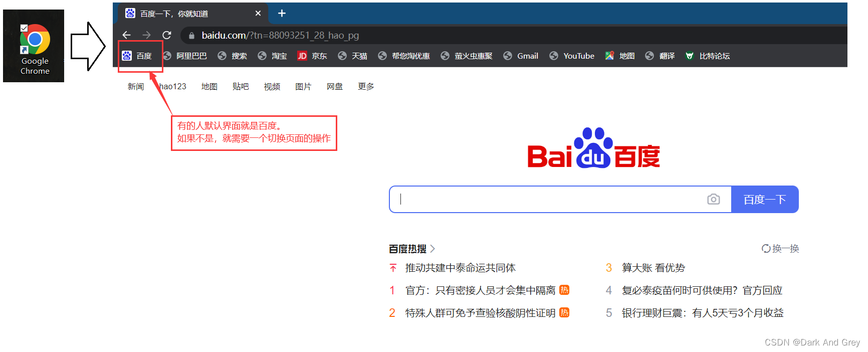The width and height of the screenshot is (868, 352).
Task: Go to 地图 in Baidu page navigation
Action: coord(209,86)
